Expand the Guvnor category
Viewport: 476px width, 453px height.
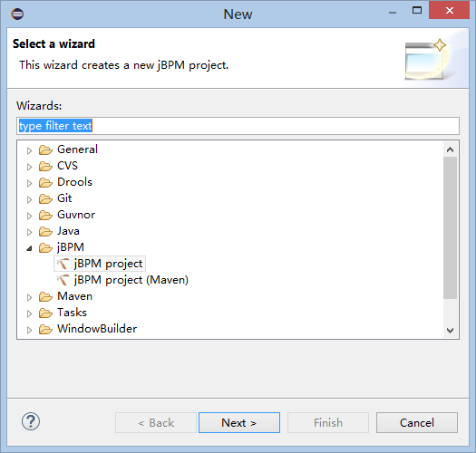(x=29, y=216)
